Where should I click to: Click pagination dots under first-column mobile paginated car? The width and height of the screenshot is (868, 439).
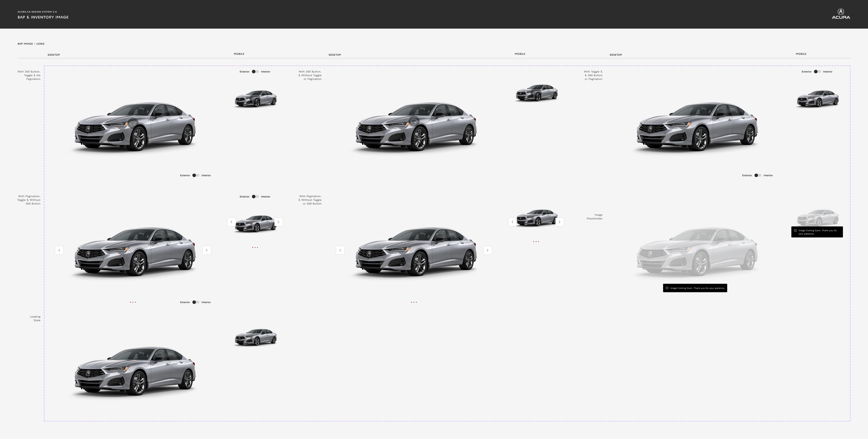click(x=255, y=248)
